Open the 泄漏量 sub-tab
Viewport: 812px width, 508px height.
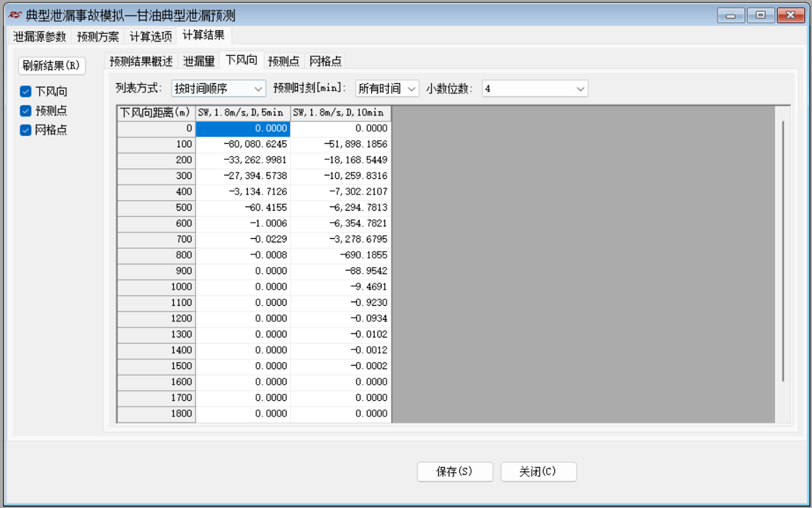[x=199, y=61]
